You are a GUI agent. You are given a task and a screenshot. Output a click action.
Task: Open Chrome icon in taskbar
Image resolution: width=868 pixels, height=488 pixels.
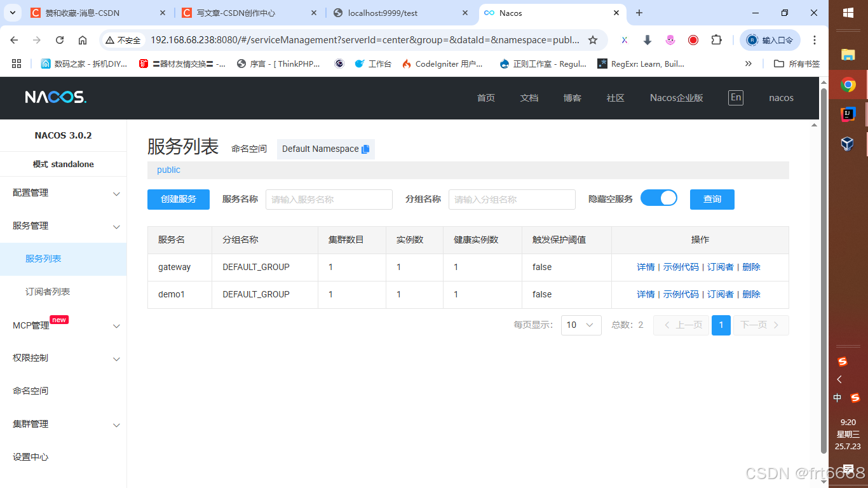tap(848, 85)
